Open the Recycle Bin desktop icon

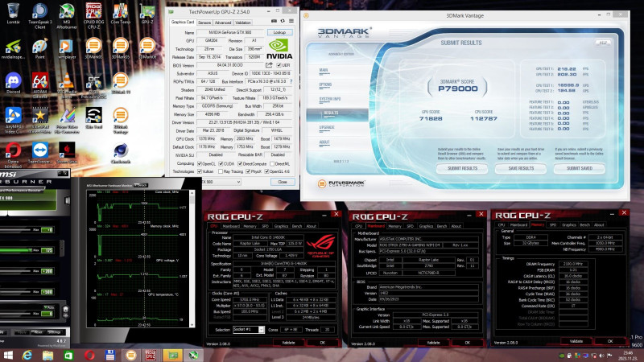(x=13, y=13)
